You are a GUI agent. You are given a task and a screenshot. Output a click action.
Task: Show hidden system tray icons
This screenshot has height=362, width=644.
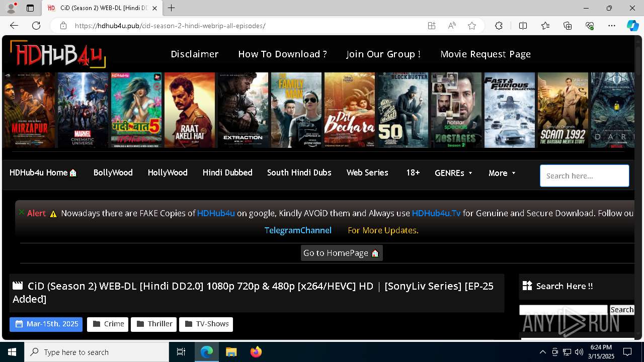pos(542,352)
